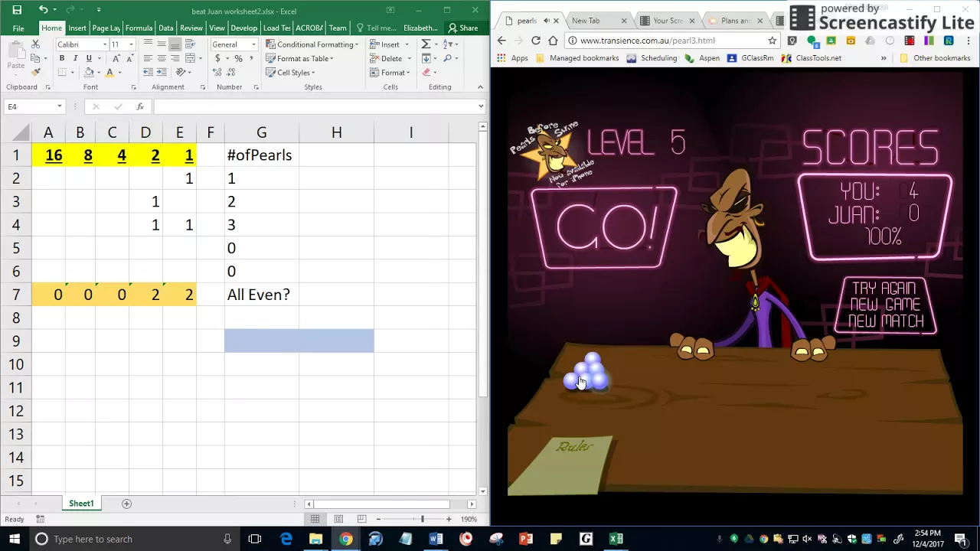Undo the last action in Excel
This screenshot has height=551, width=980.
(x=44, y=10)
